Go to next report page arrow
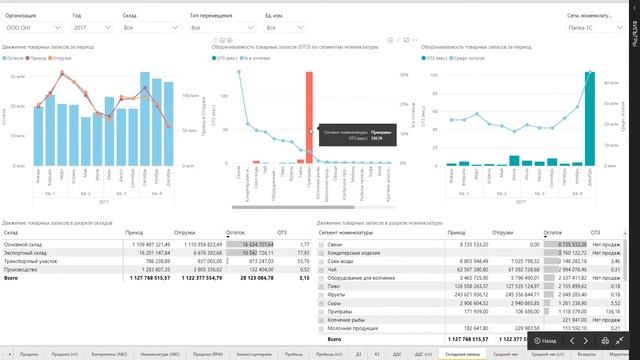 coord(586,340)
